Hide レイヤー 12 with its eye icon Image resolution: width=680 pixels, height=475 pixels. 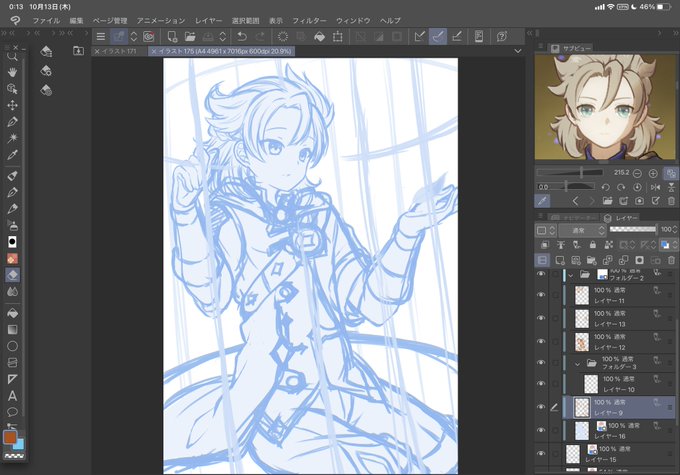click(541, 342)
